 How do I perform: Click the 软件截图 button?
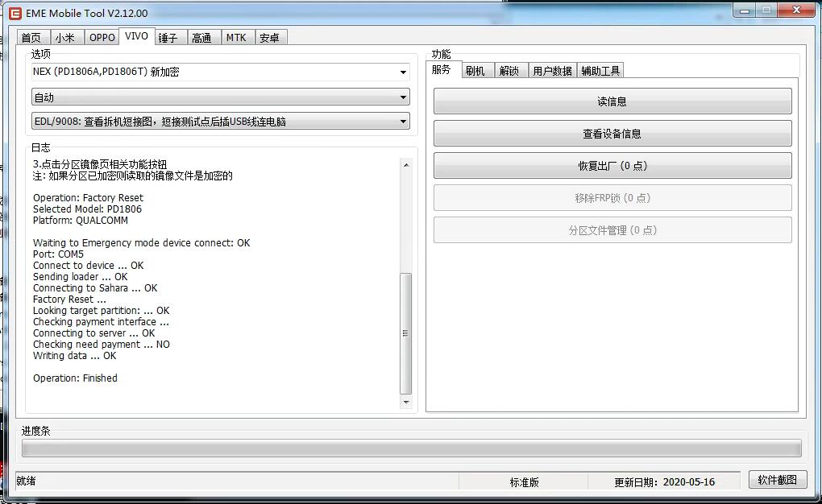pos(778,480)
